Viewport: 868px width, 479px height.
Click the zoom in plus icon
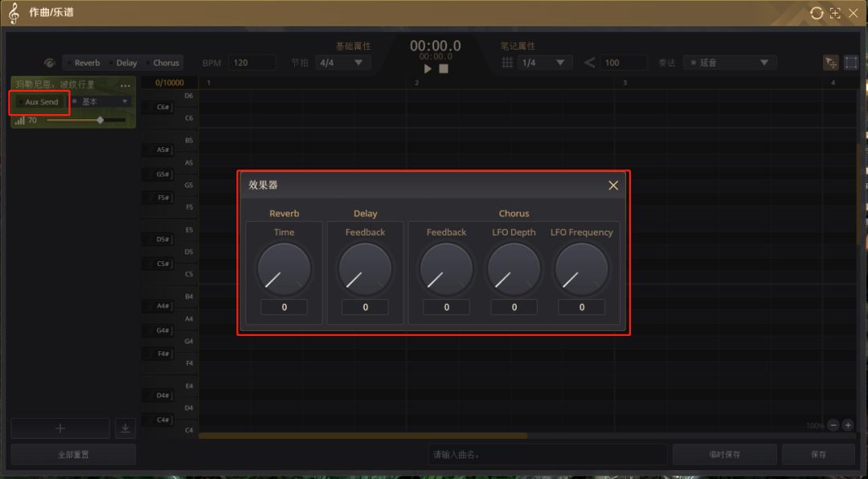coord(848,425)
